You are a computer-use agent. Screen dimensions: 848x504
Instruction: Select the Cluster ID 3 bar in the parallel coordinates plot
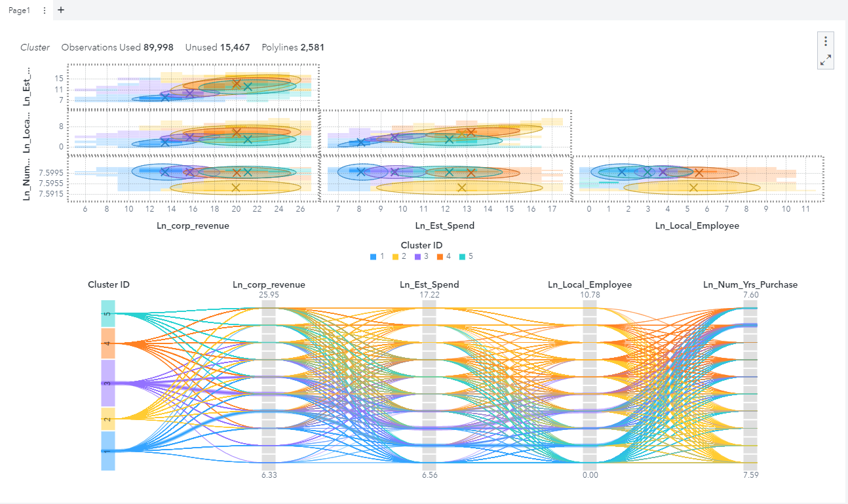(108, 383)
